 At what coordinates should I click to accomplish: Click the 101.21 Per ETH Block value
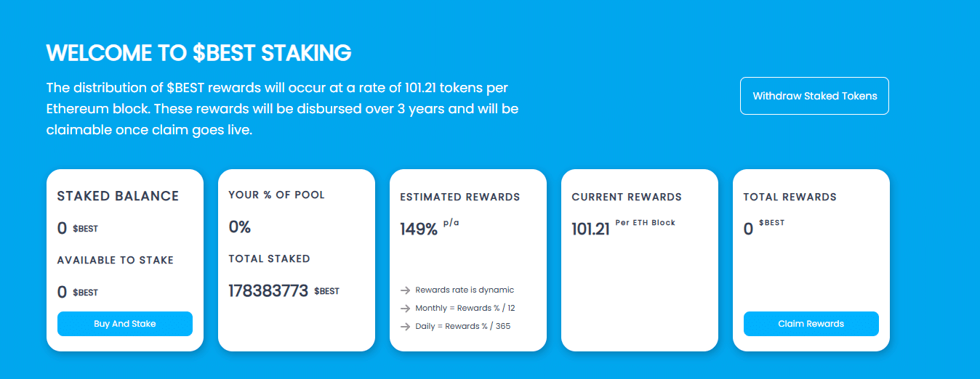[x=624, y=228]
